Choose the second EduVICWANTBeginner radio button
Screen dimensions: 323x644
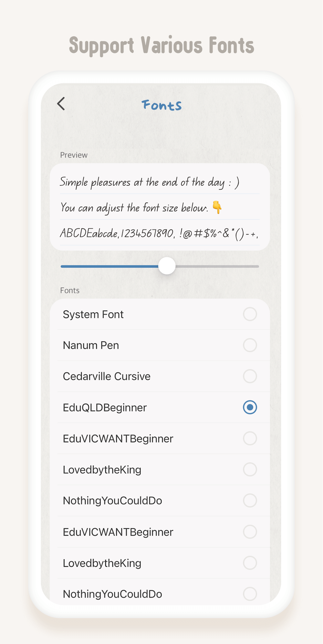click(250, 532)
